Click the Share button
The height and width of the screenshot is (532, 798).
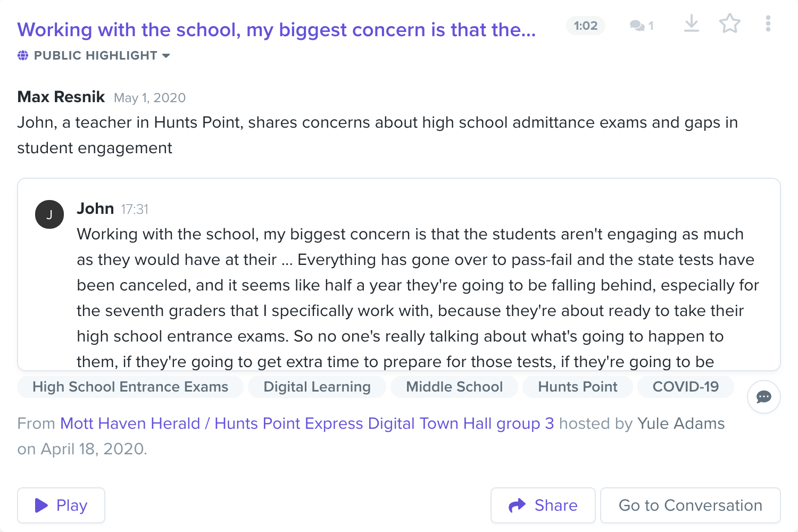coord(543,505)
